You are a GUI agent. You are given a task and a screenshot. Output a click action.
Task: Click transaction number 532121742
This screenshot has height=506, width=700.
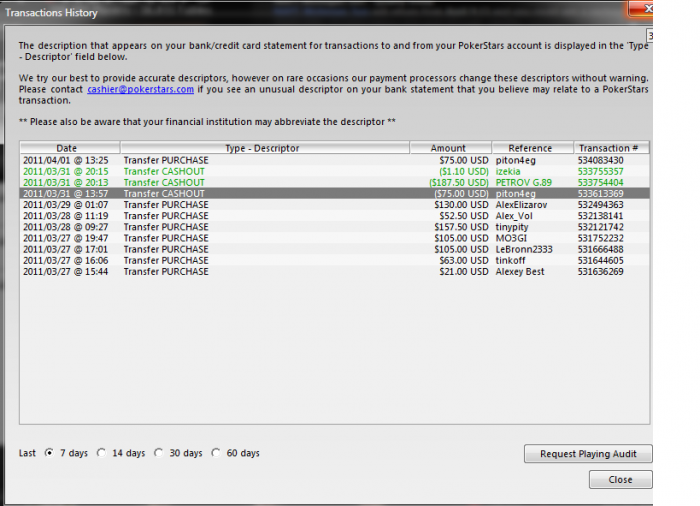600,227
